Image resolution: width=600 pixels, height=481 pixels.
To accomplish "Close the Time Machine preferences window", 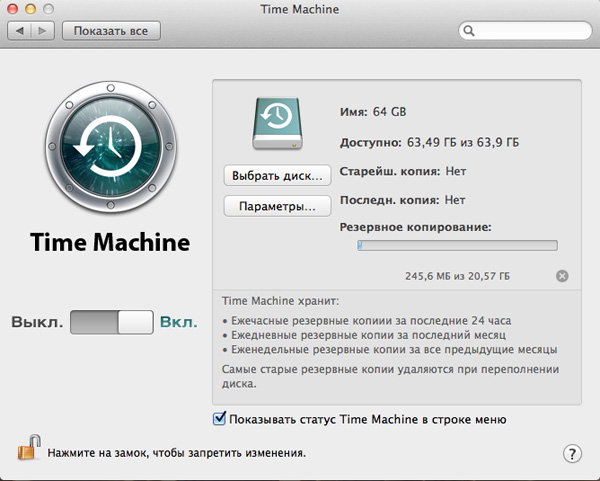I will 13,8.
